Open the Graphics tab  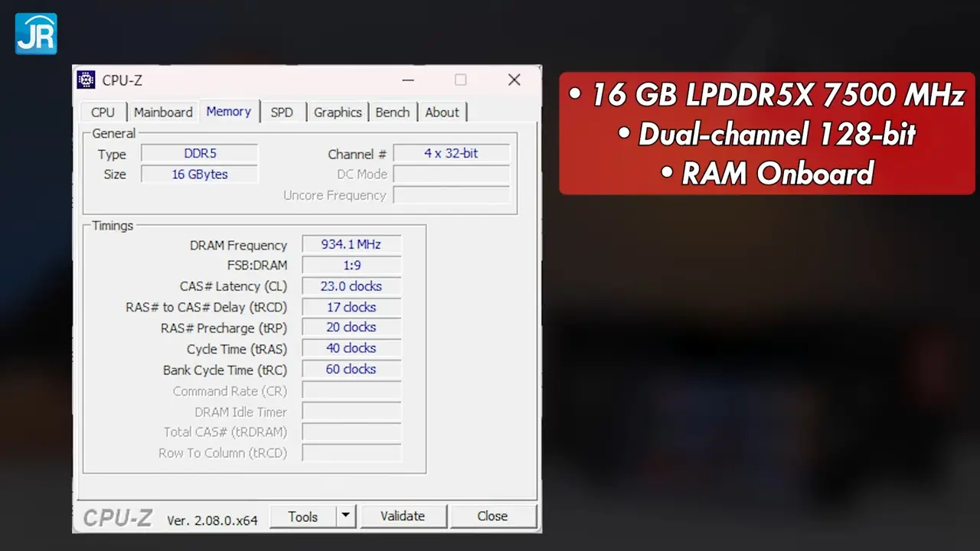pyautogui.click(x=338, y=112)
